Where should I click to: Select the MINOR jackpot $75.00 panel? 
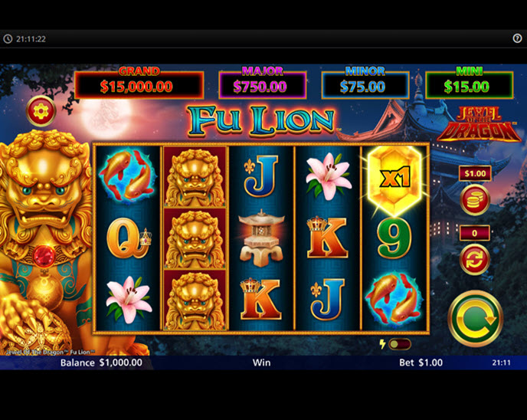coord(365,84)
